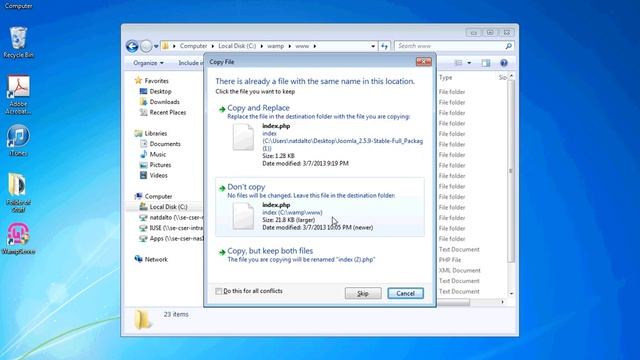
Task: Click the folder icon in the details pane
Action: click(142, 319)
